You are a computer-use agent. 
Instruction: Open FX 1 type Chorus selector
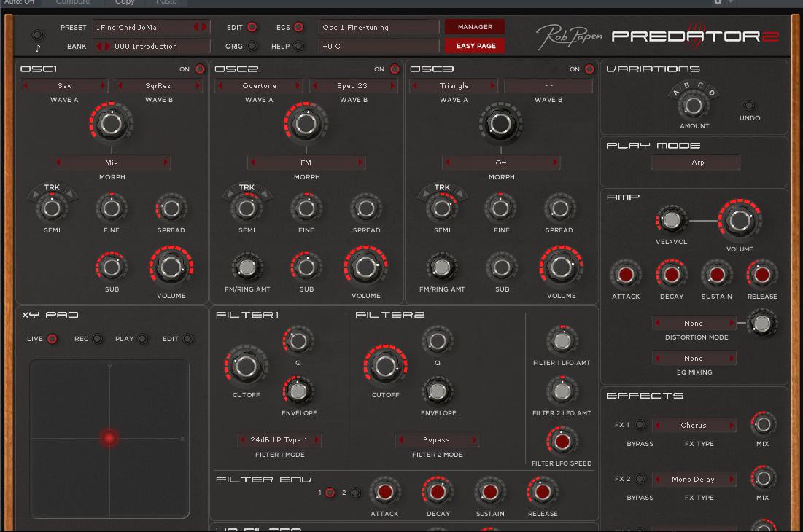click(x=694, y=425)
